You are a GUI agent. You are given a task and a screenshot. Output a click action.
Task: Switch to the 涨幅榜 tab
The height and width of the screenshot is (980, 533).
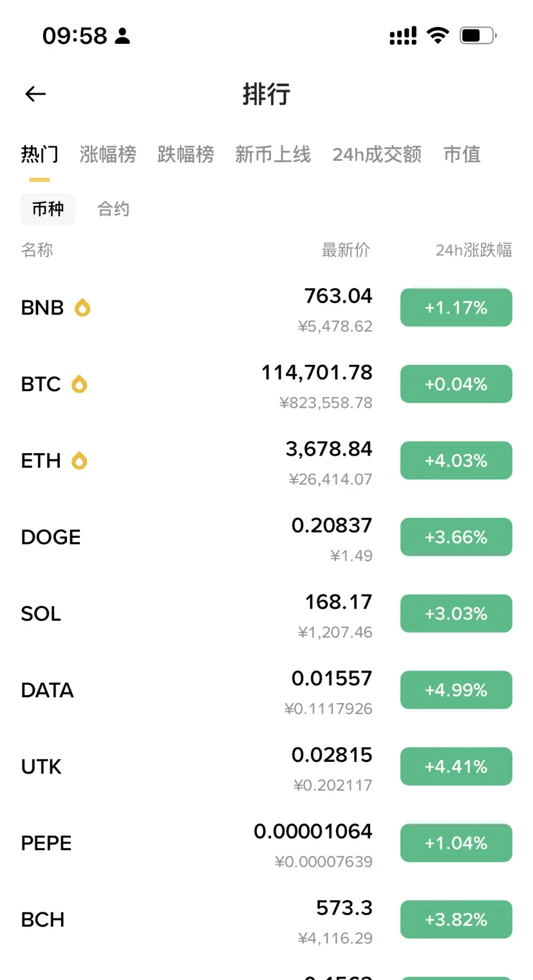click(108, 154)
